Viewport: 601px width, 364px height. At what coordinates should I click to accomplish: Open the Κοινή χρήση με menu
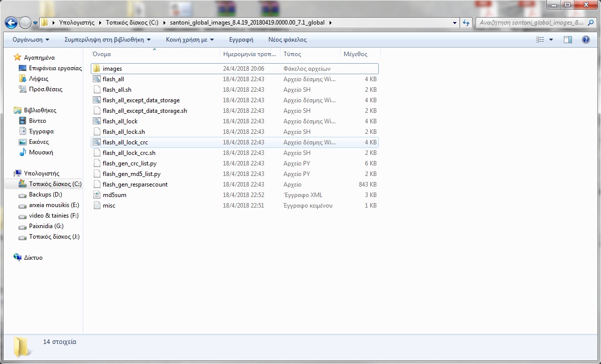(190, 40)
